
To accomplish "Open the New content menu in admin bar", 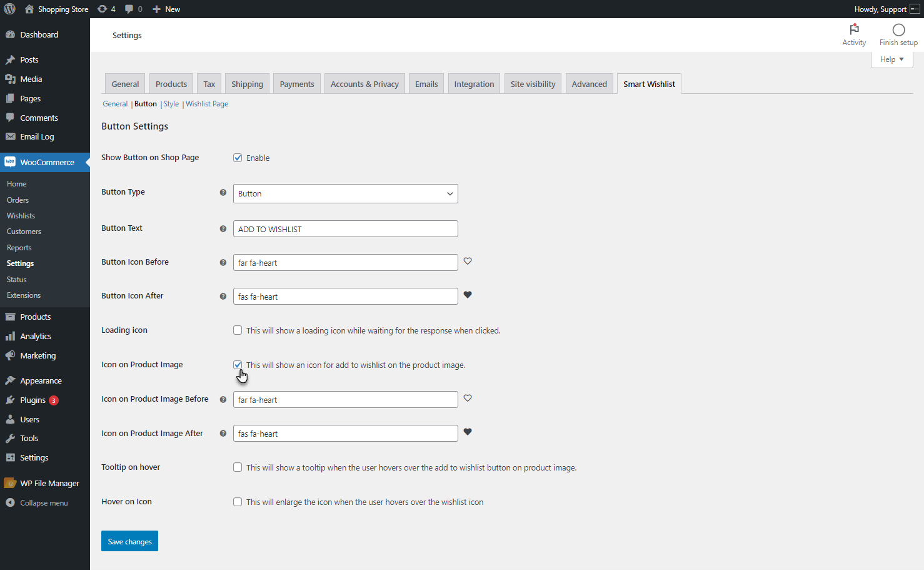I will [x=166, y=9].
